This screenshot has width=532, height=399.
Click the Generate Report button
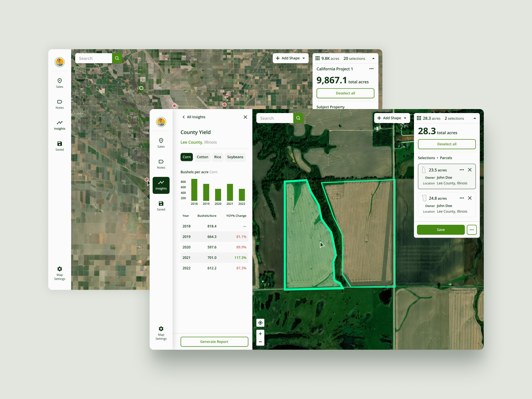click(214, 341)
